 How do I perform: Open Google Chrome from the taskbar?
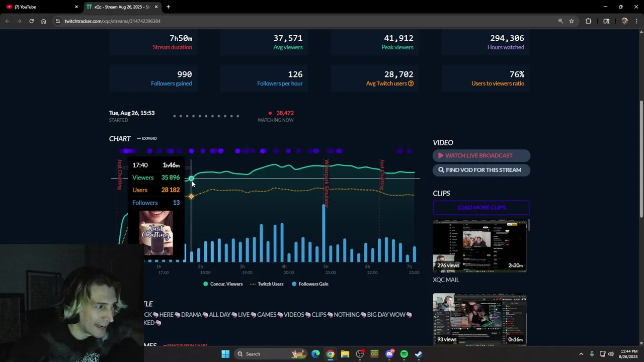coord(330,354)
